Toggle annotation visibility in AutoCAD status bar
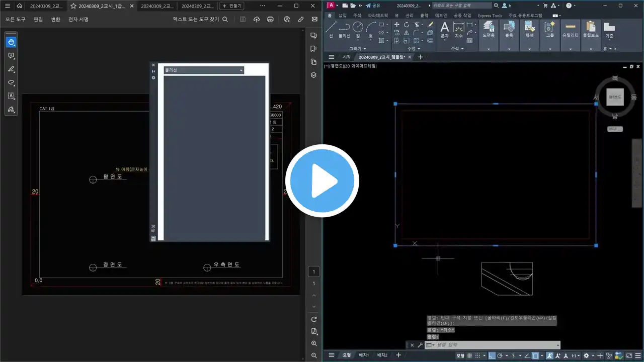The width and height of the screenshot is (644, 362). coord(550,355)
